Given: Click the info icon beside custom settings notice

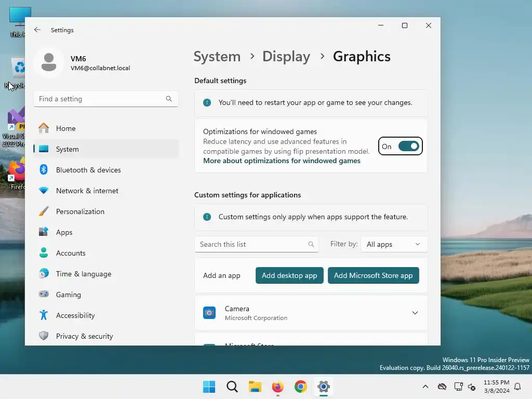Looking at the screenshot, I should [x=207, y=217].
